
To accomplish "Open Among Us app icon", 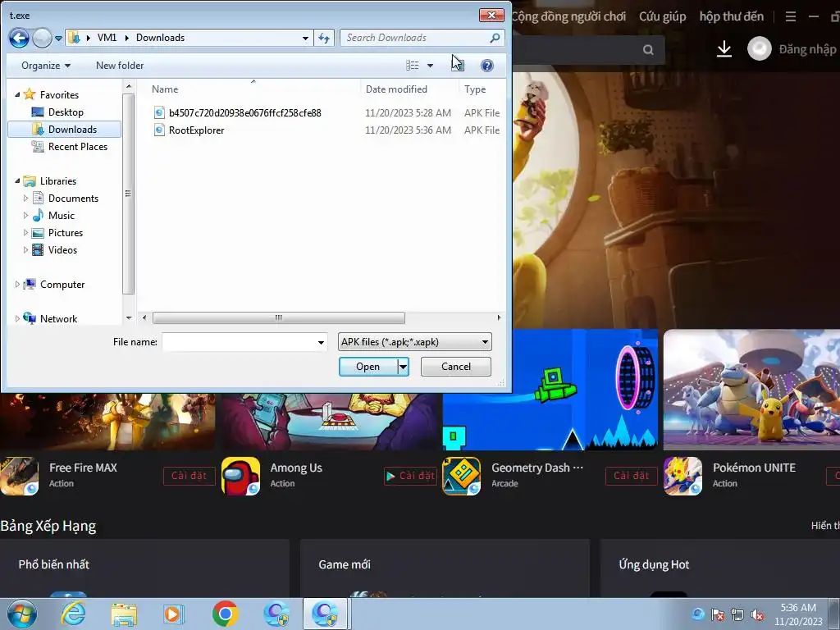I will tap(241, 476).
